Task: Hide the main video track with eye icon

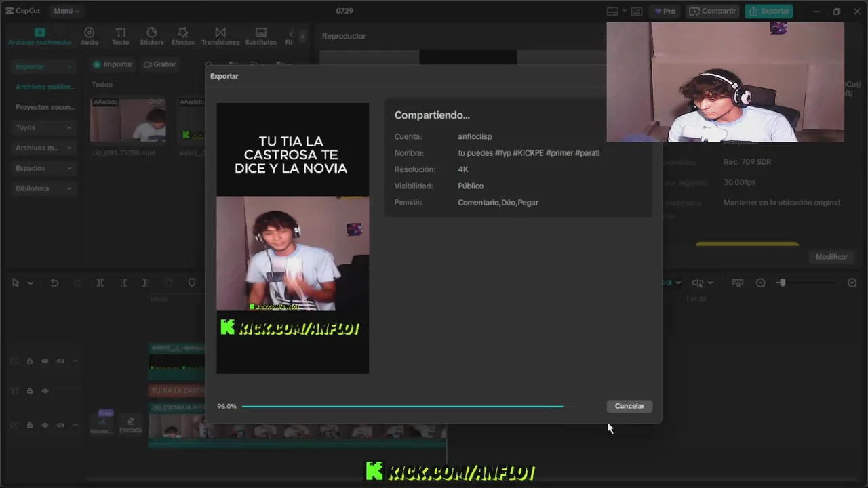Action: [45, 425]
